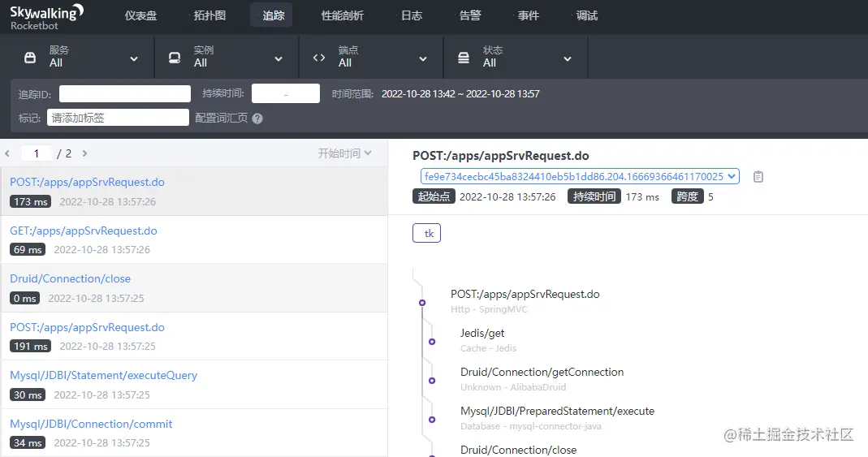Open the 性能剖析 profiling tab
The width and height of the screenshot is (868, 457).
coord(342,15)
